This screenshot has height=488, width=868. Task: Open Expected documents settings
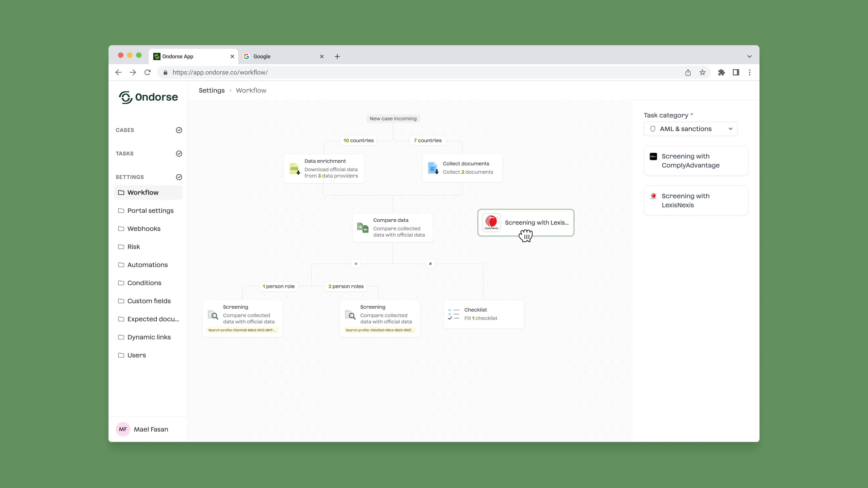coord(148,319)
